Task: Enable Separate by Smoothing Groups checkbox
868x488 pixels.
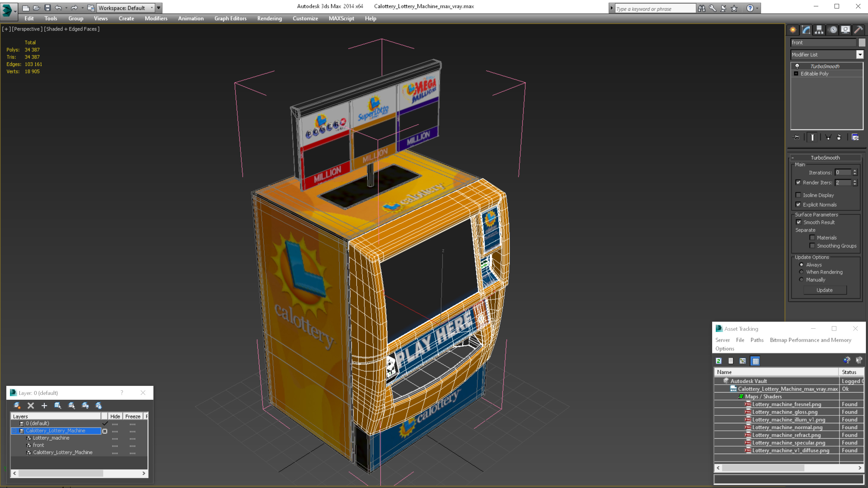Action: tap(812, 246)
